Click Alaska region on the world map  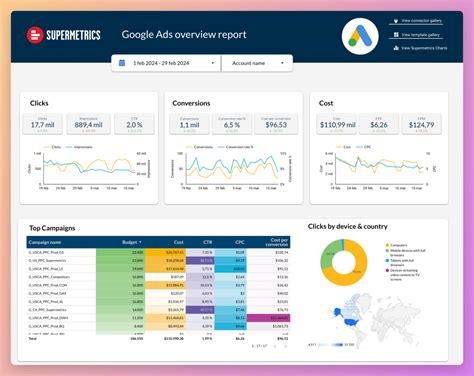click(x=338, y=313)
